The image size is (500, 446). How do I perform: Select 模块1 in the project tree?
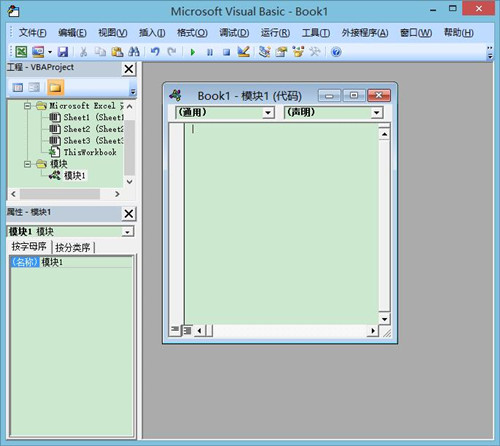(x=75, y=176)
